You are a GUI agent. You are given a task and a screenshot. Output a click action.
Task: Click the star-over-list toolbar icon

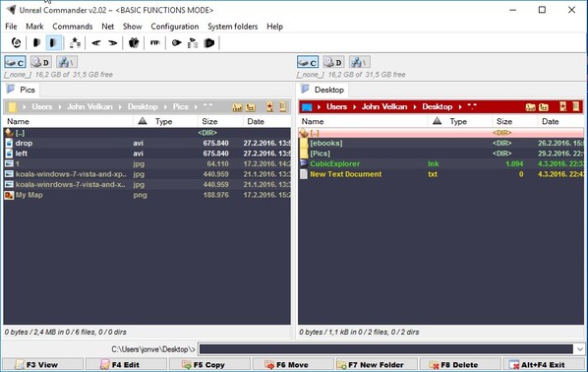(x=75, y=42)
